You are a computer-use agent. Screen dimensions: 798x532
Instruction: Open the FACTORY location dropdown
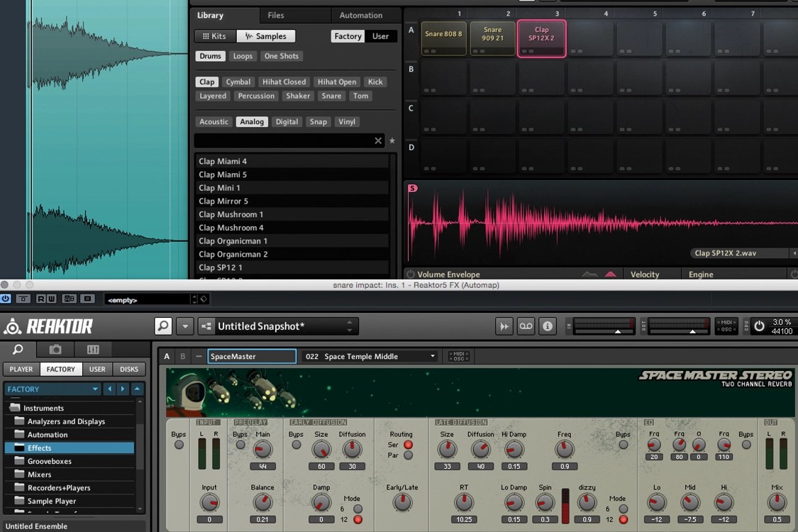(x=52, y=389)
